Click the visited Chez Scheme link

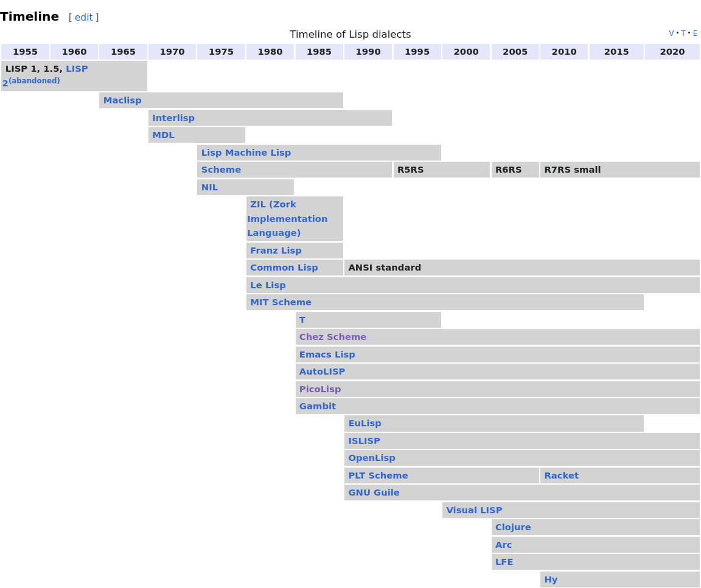(332, 337)
